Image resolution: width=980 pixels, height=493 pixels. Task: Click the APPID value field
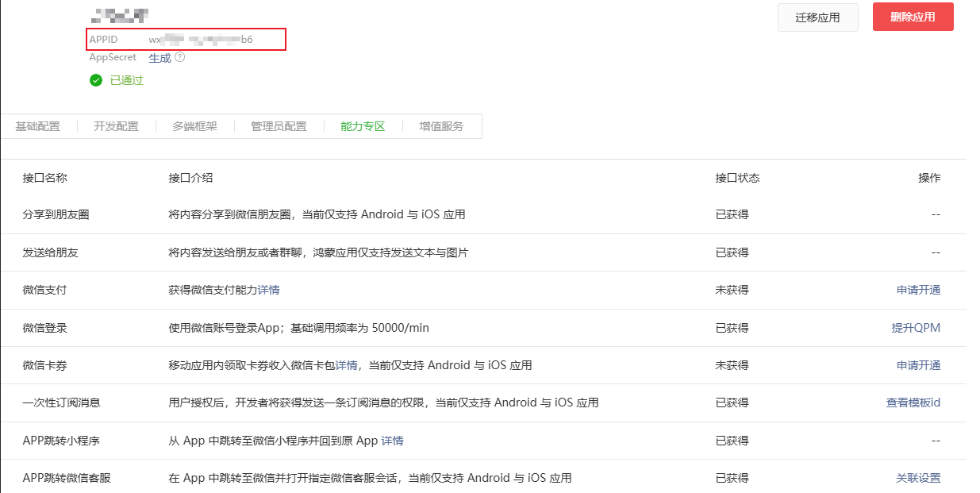[x=200, y=39]
